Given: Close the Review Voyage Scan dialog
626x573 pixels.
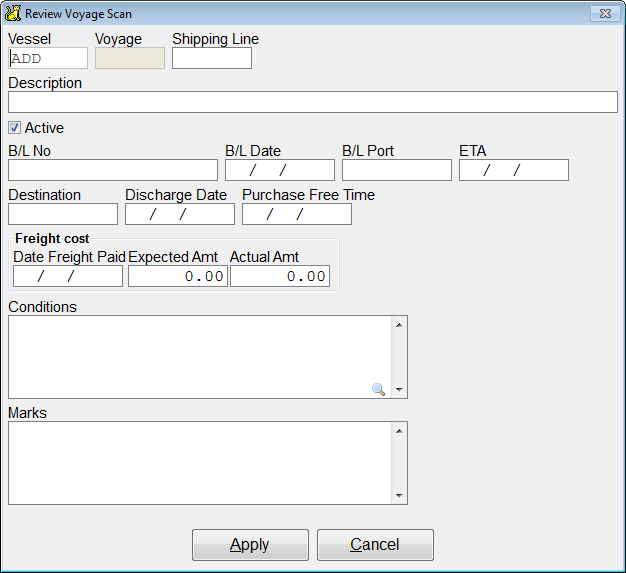Looking at the screenshot, I should 605,14.
